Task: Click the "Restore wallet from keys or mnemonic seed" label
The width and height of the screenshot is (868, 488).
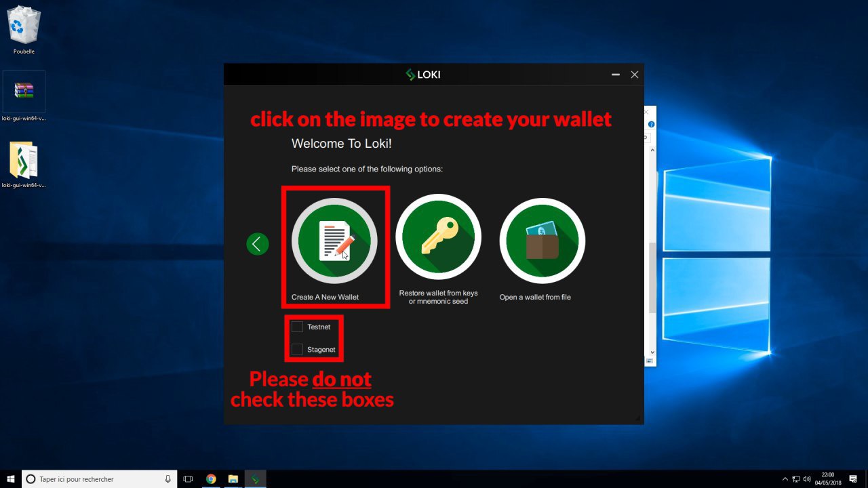Action: [438, 297]
